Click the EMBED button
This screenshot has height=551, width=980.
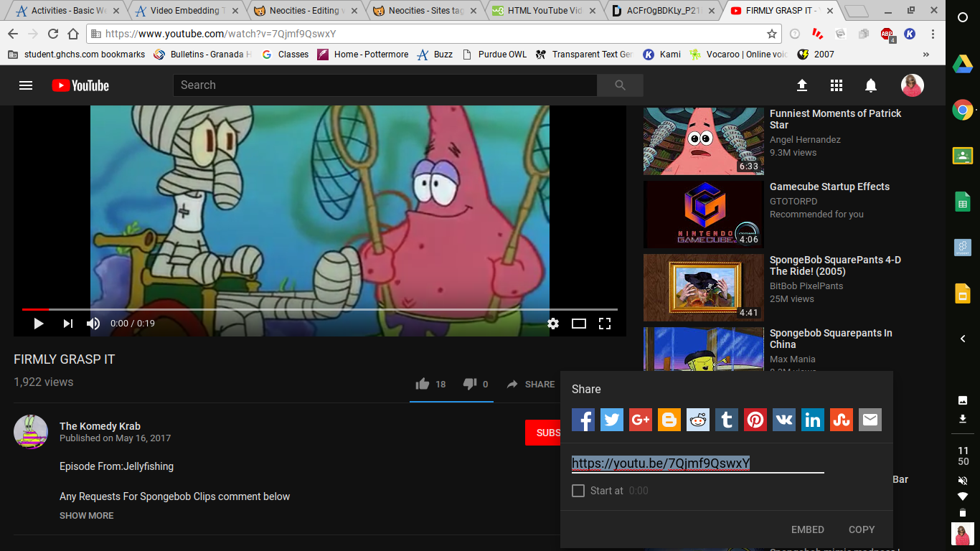coord(808,529)
